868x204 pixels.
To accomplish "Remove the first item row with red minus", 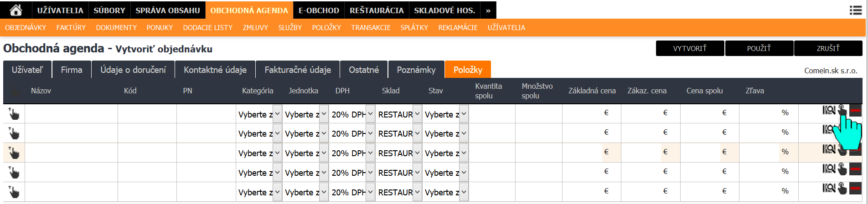I will click(856, 111).
